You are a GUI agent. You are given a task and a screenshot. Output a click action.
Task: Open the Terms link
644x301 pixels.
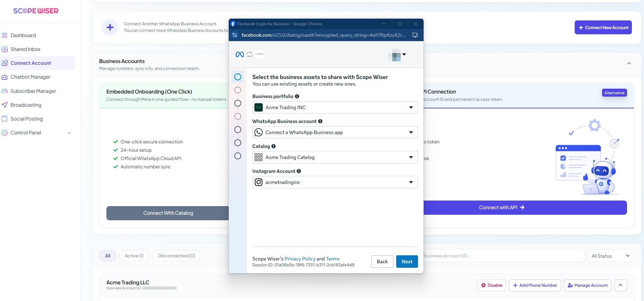coord(333,259)
